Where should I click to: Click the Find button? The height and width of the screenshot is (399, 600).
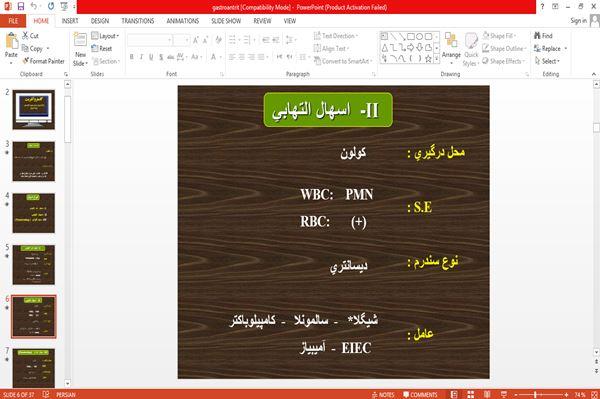pos(543,36)
